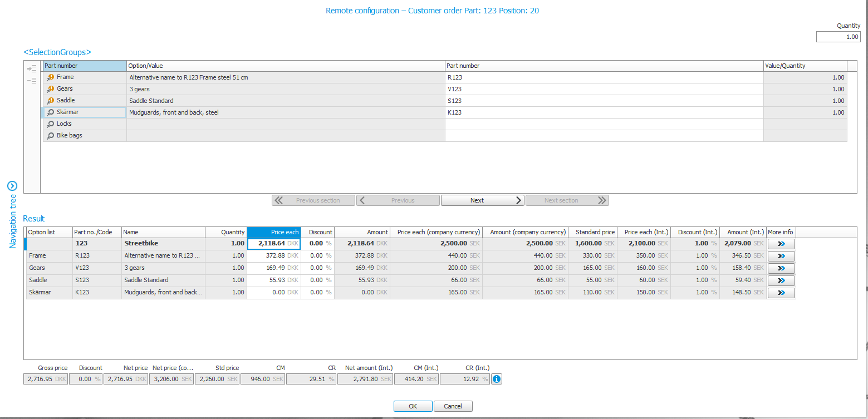Click the Quantity input field
Screen dimensions: 868x419
point(838,37)
